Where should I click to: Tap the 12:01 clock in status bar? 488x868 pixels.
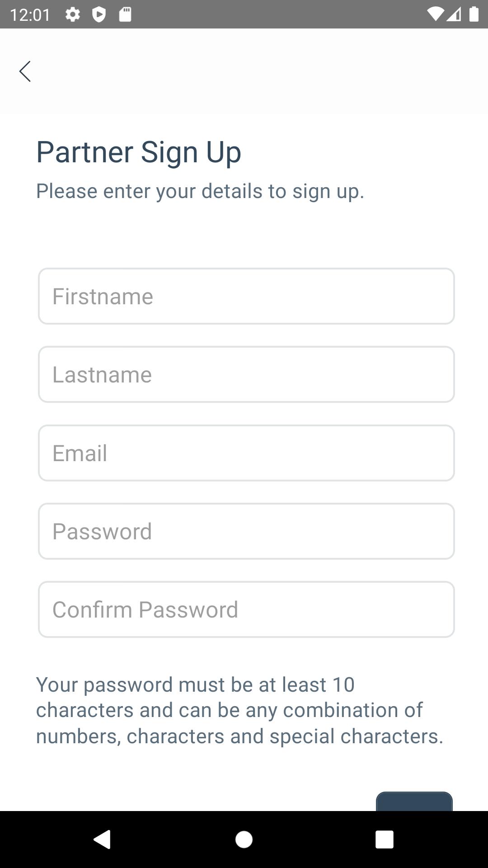tap(30, 15)
